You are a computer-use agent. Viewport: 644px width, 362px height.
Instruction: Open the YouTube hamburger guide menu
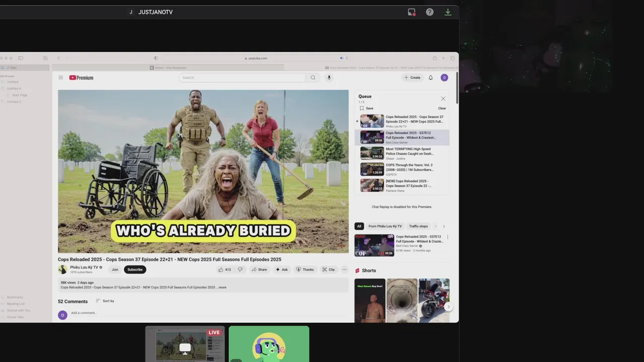tap(61, 77)
